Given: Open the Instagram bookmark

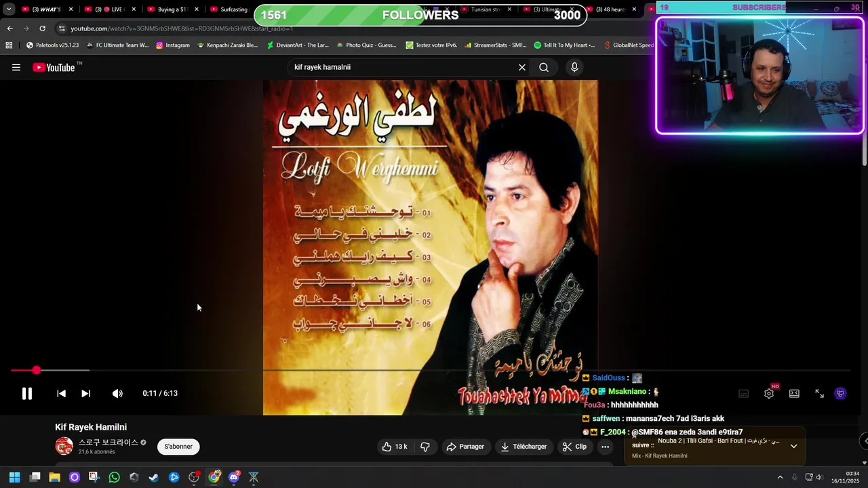Looking at the screenshot, I should [173, 45].
